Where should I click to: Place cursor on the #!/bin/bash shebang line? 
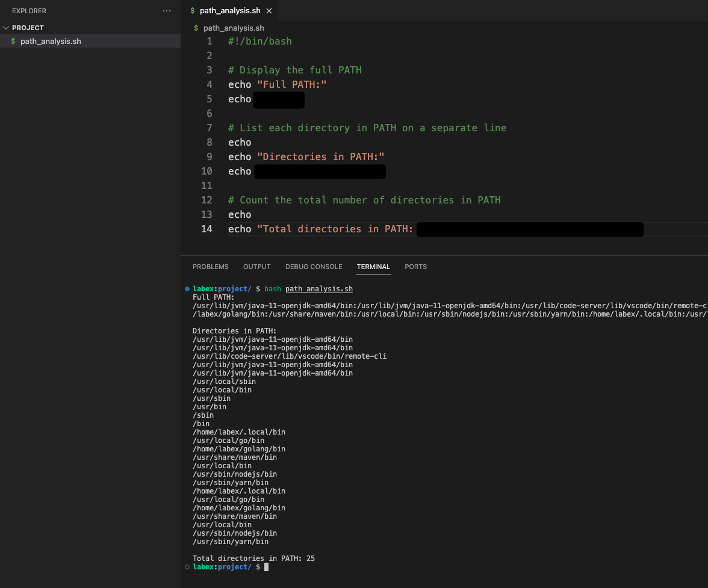pyautogui.click(x=259, y=42)
